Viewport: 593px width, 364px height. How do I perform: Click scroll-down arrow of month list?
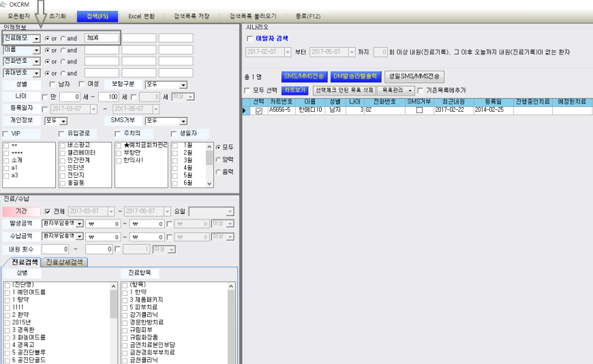(209, 183)
